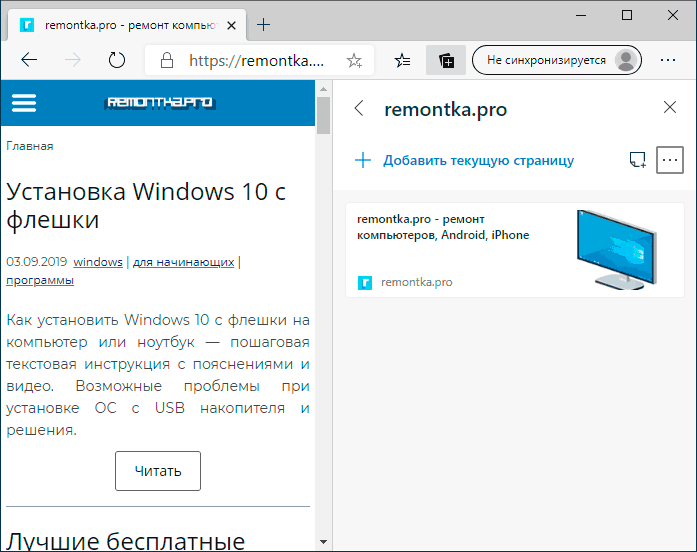Click the remontka.pro favicon in the card

tap(365, 283)
